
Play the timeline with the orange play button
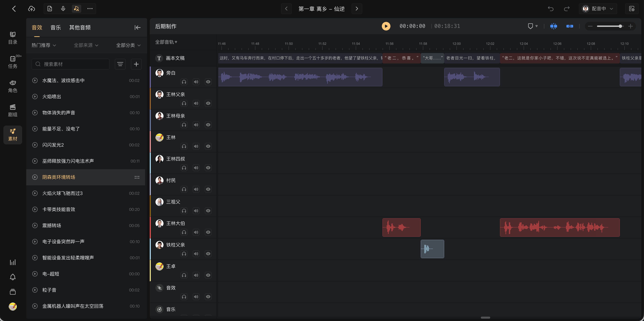pos(386,26)
